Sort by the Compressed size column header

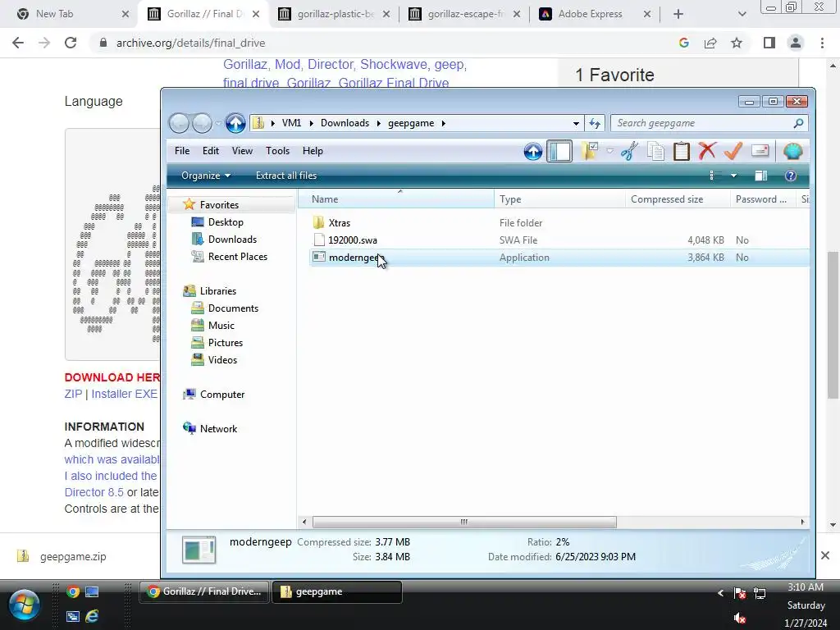[x=677, y=199]
